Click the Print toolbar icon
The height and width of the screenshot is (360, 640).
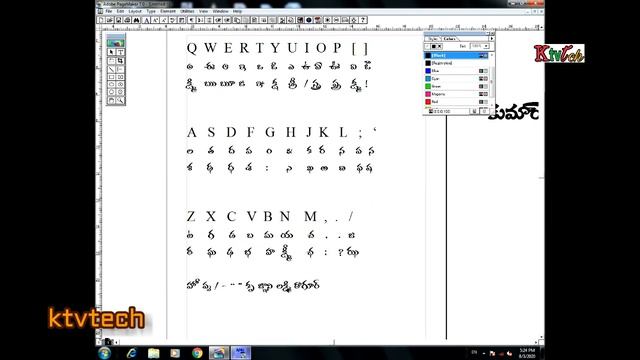[x=127, y=20]
